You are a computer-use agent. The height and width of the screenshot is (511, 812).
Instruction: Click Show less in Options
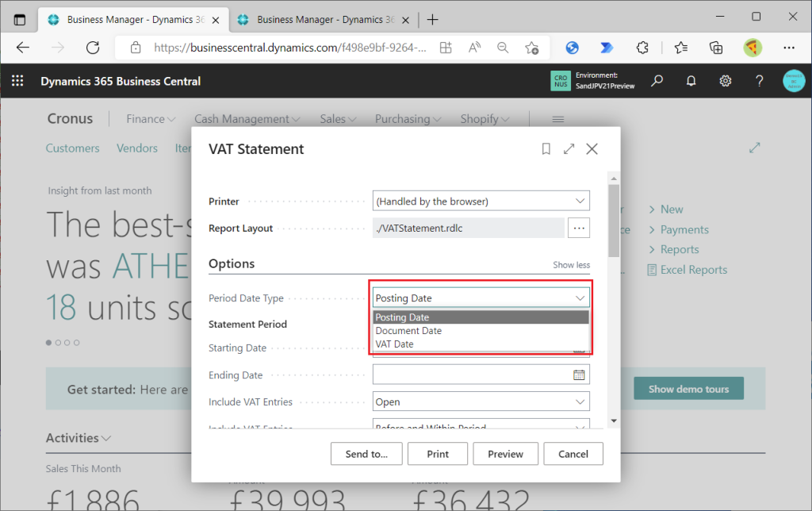coord(571,265)
